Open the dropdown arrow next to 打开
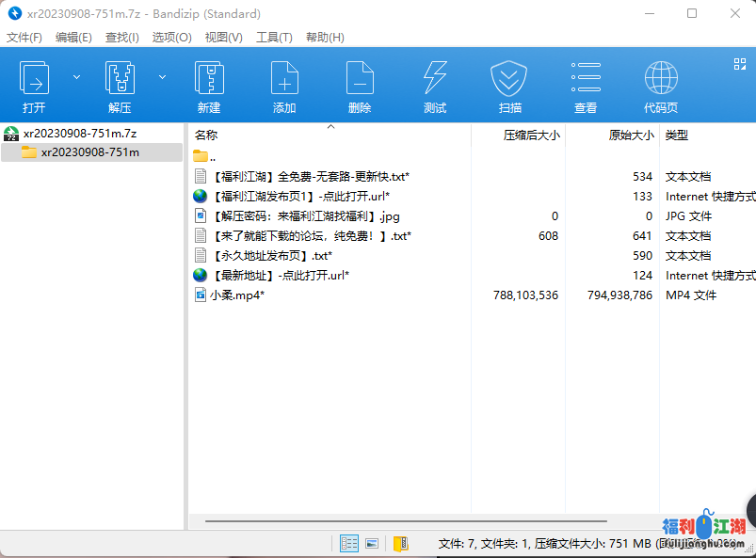 tap(76, 76)
